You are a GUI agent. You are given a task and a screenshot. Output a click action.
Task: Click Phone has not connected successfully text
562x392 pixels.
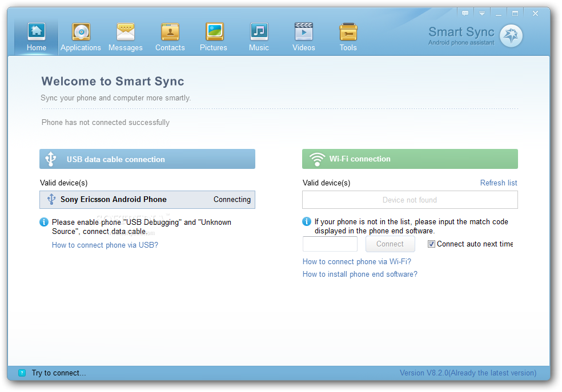(105, 123)
